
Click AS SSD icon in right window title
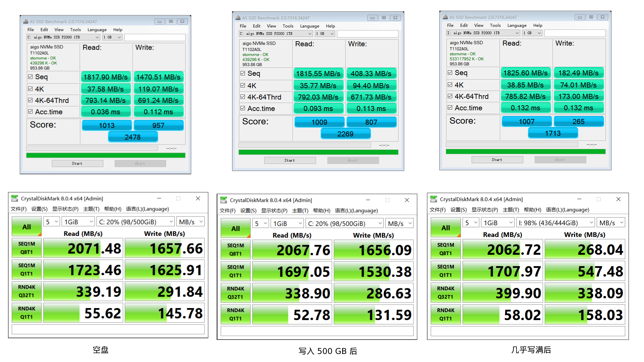pyautogui.click(x=445, y=17)
